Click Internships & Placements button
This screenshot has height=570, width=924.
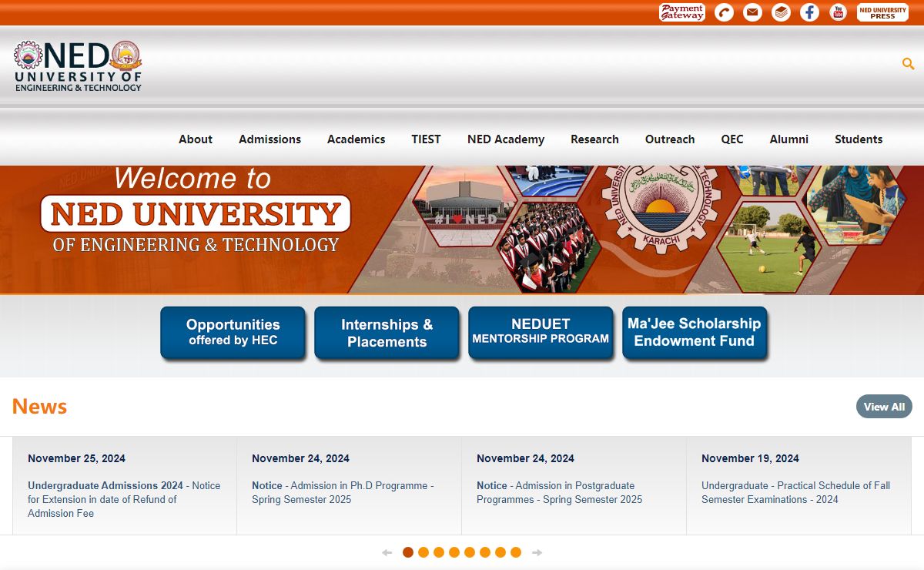[387, 333]
